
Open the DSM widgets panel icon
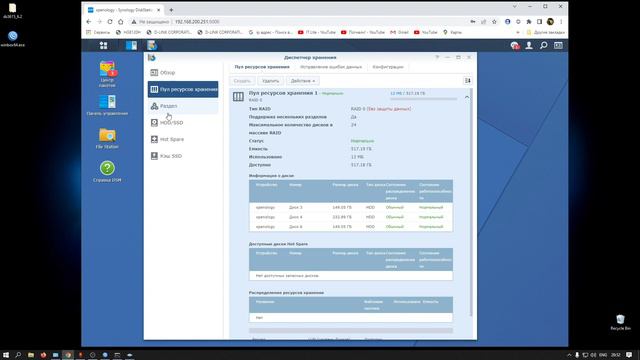(x=558, y=46)
